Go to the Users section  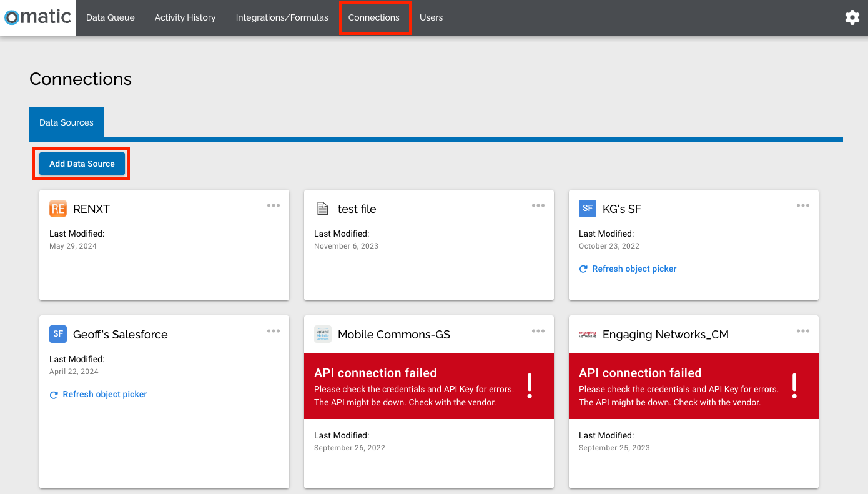(x=431, y=17)
